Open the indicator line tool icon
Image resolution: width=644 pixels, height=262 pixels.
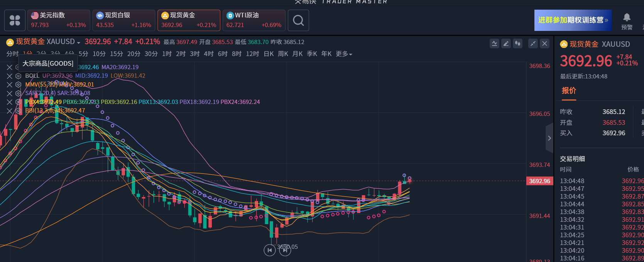[x=494, y=43]
